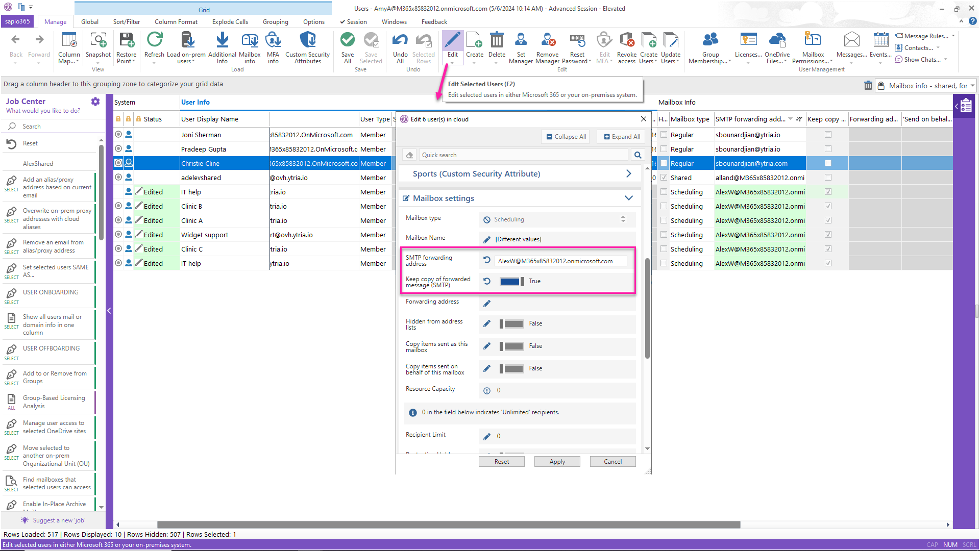Image resolution: width=980 pixels, height=551 pixels.
Task: Click the horizontal grid scrollbar
Action: click(x=449, y=524)
